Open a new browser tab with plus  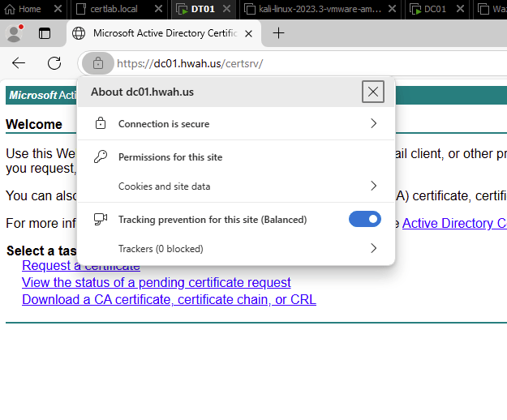point(278,33)
